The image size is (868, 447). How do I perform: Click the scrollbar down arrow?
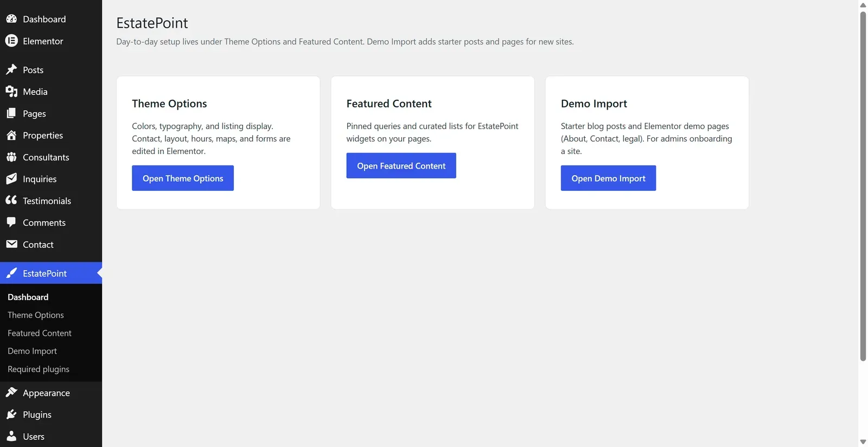pos(863,442)
